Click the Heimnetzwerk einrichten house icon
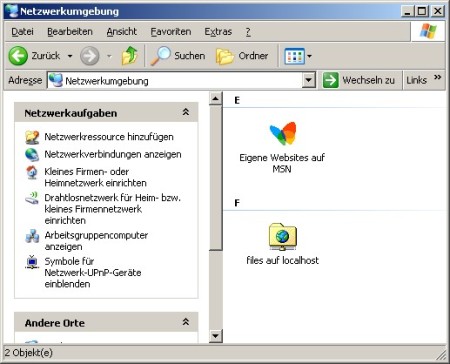The width and height of the screenshot is (450, 364). tap(32, 172)
